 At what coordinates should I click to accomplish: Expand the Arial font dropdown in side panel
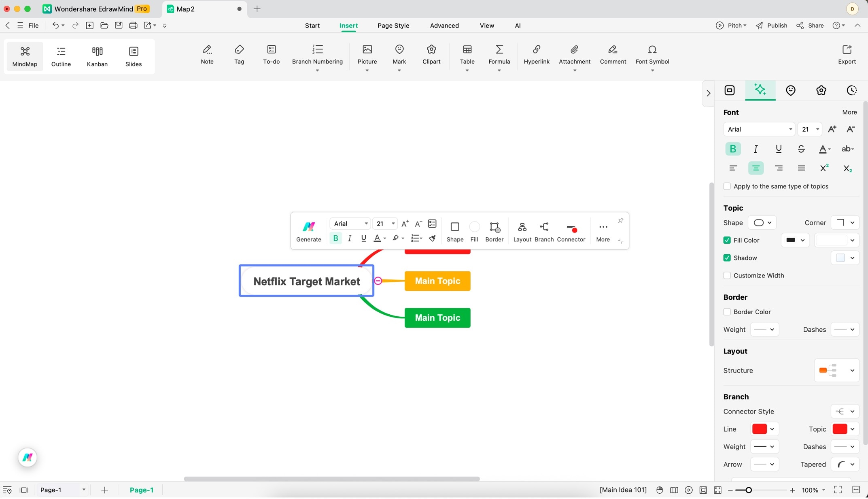759,129
